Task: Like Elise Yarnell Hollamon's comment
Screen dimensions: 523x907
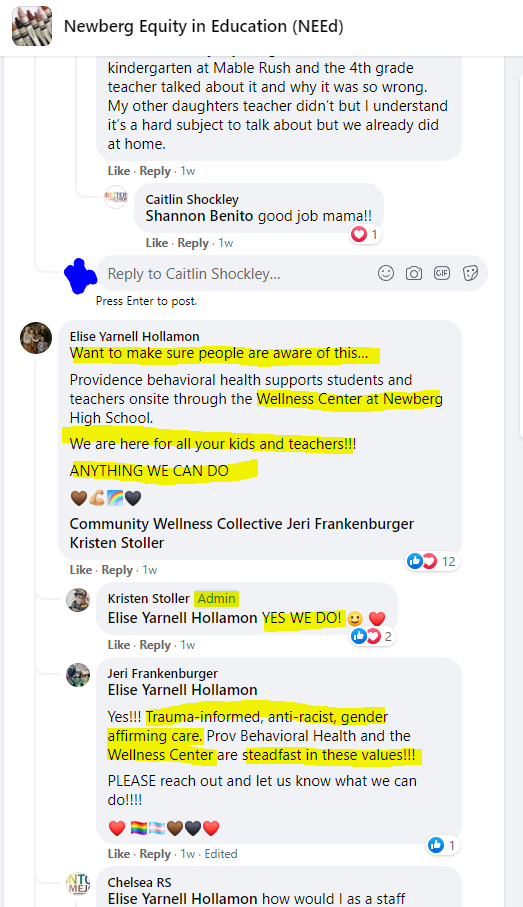Action: point(80,570)
